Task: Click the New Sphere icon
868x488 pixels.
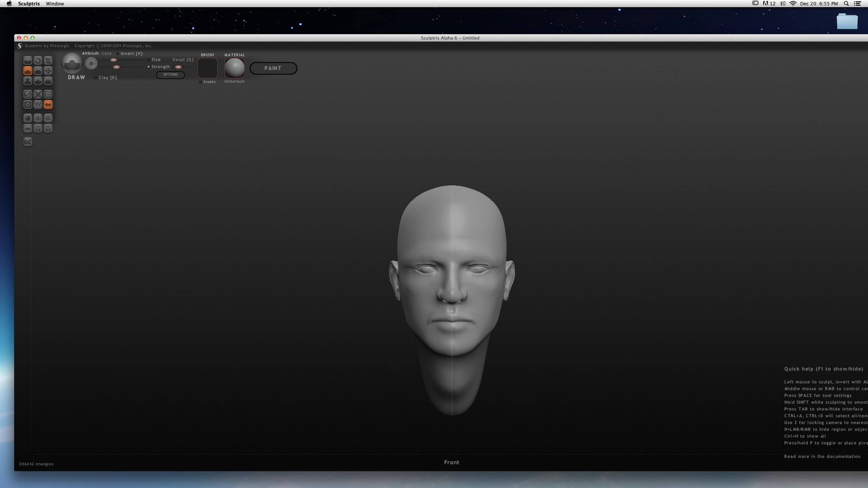Action: [x=28, y=118]
